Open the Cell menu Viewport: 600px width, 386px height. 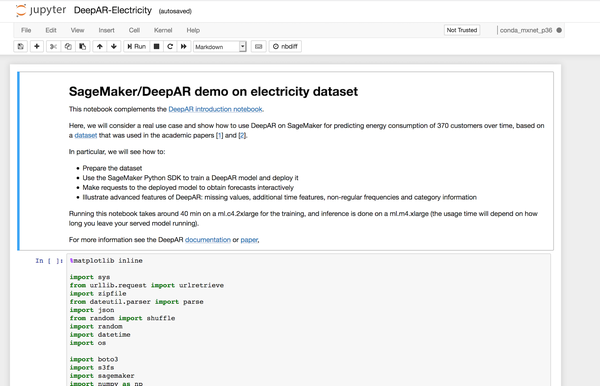click(134, 30)
